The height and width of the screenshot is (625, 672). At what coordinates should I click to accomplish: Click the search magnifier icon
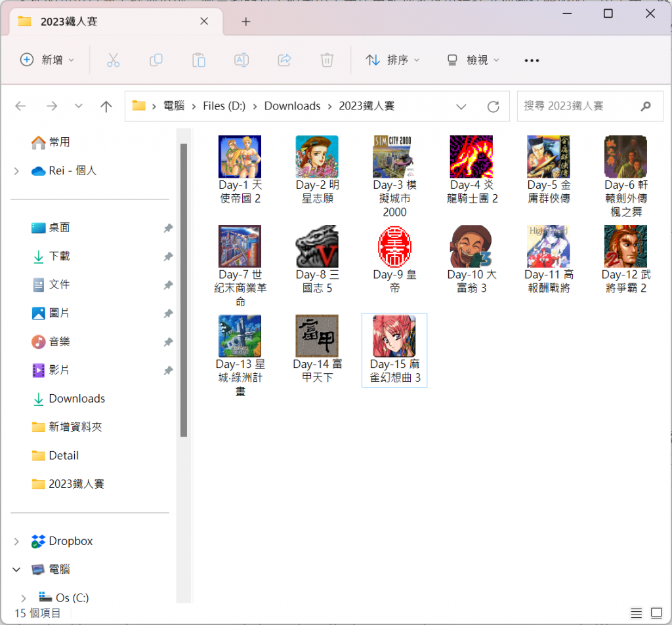[646, 106]
